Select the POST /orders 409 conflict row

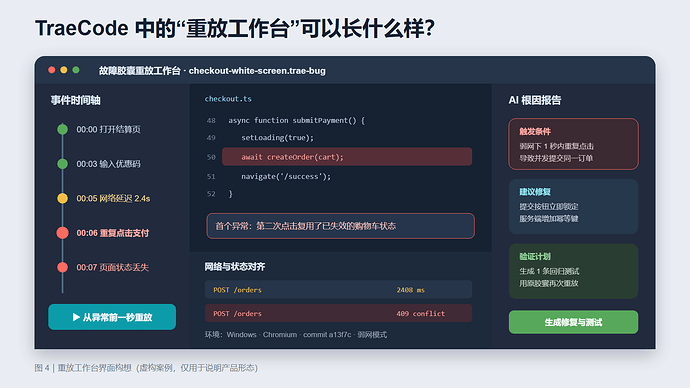coord(338,313)
